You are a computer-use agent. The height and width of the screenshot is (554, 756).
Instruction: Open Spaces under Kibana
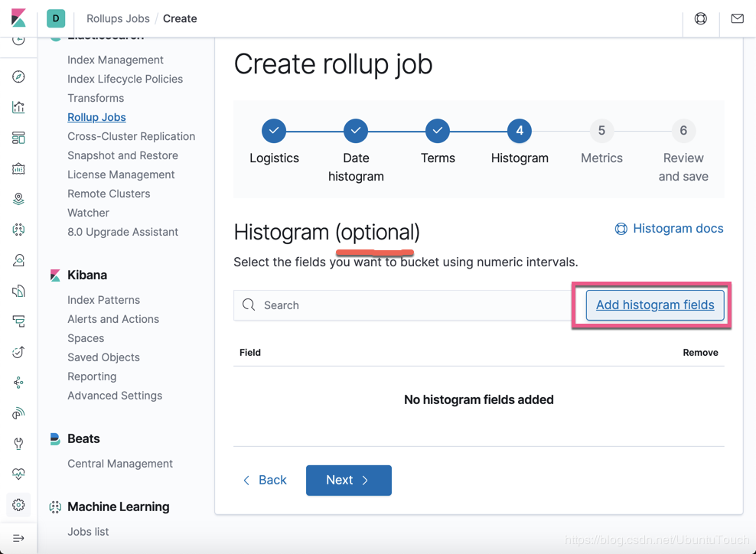tap(86, 338)
